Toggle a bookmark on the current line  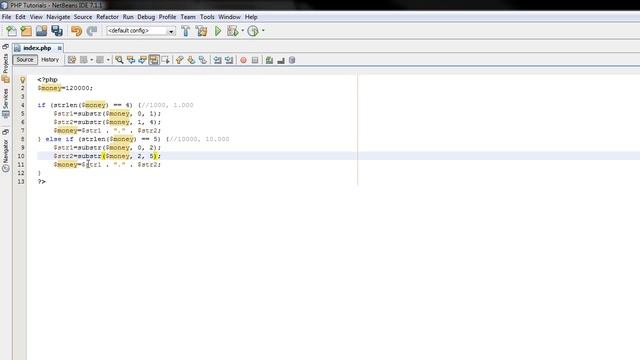pyautogui.click(x=202, y=60)
